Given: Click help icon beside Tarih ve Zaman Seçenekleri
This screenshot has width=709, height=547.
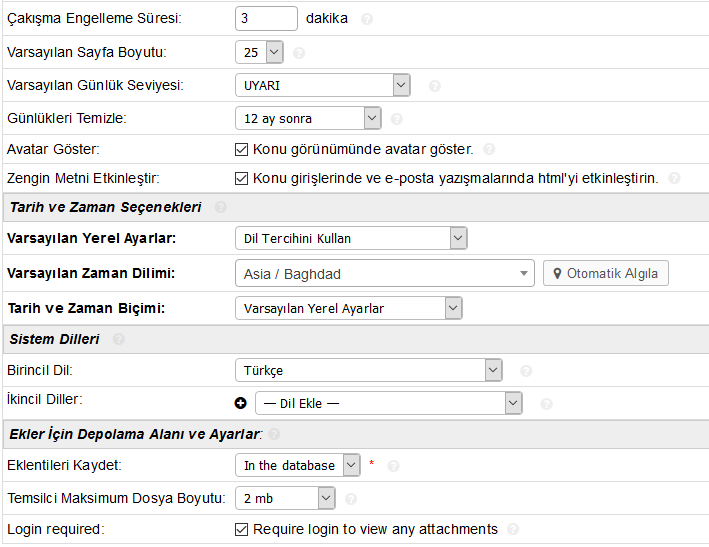Looking at the screenshot, I should pos(220,208).
